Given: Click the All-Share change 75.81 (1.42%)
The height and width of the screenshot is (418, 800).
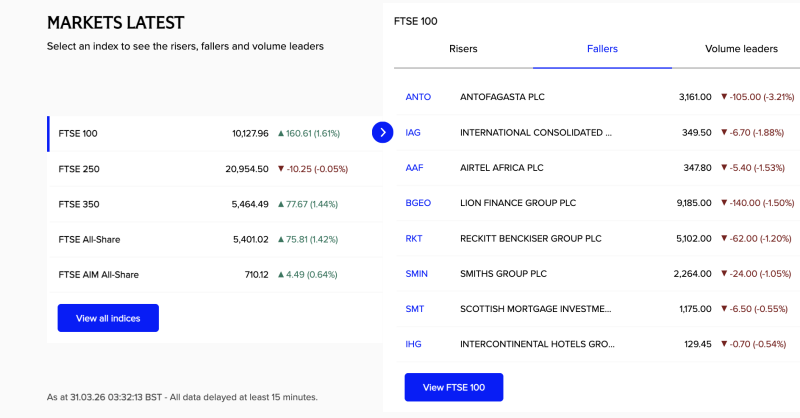Looking at the screenshot, I should click(x=308, y=239).
